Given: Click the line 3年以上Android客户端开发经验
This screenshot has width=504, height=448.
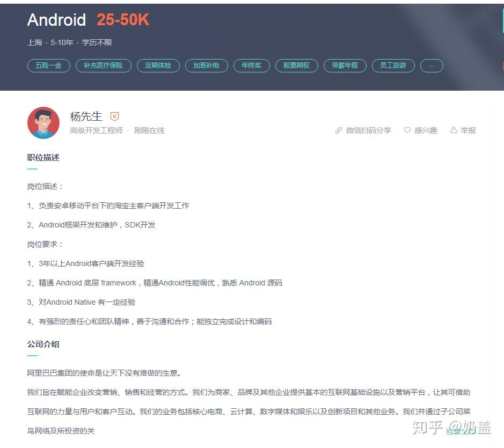Looking at the screenshot, I should [85, 263].
